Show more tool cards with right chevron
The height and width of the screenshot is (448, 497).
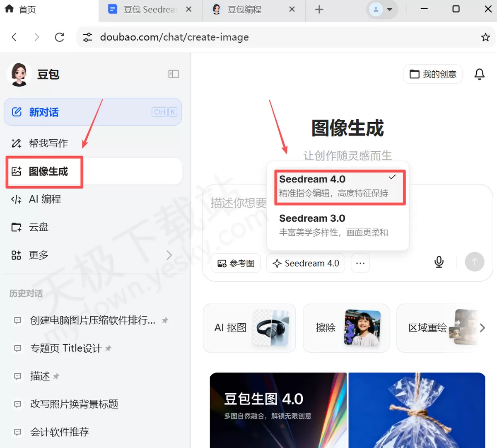tap(482, 328)
